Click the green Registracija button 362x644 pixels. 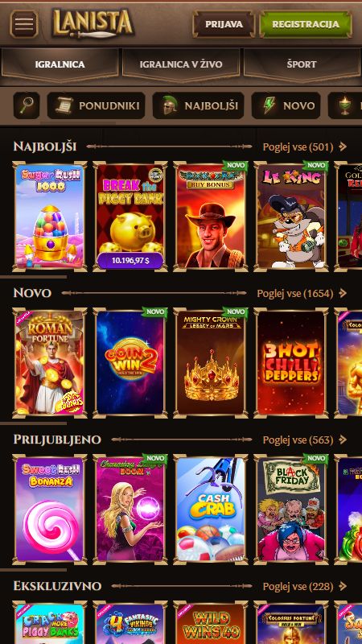[x=306, y=24]
